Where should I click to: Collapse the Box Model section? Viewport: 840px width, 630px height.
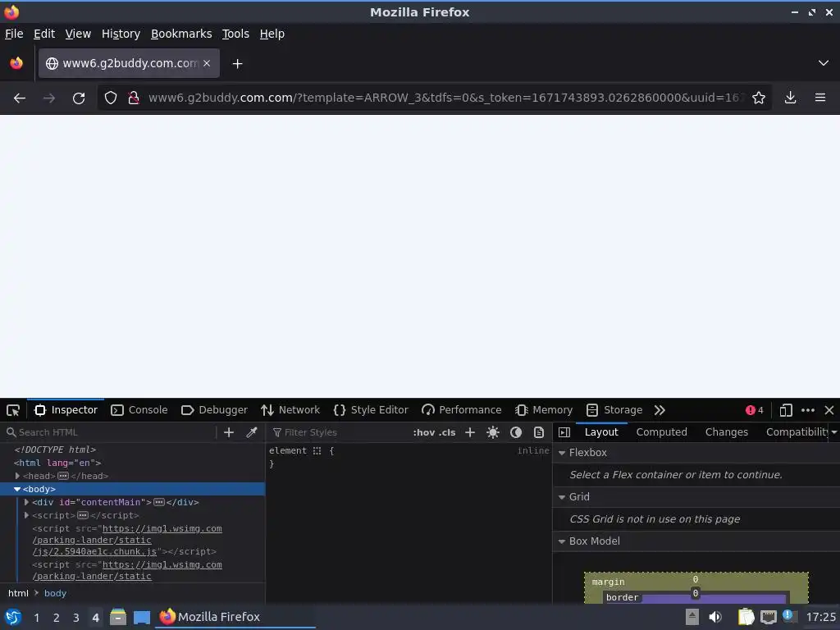(x=562, y=541)
